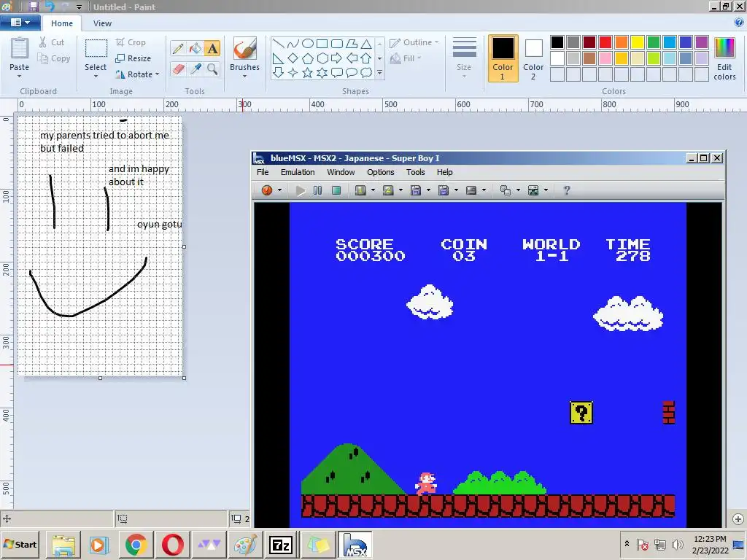Click the window size icon in blueMSX toolbar
747x560 pixels.
click(x=506, y=190)
